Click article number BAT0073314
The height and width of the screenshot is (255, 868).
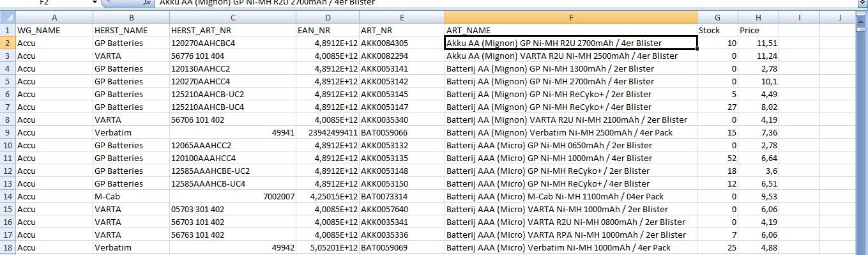(x=402, y=196)
